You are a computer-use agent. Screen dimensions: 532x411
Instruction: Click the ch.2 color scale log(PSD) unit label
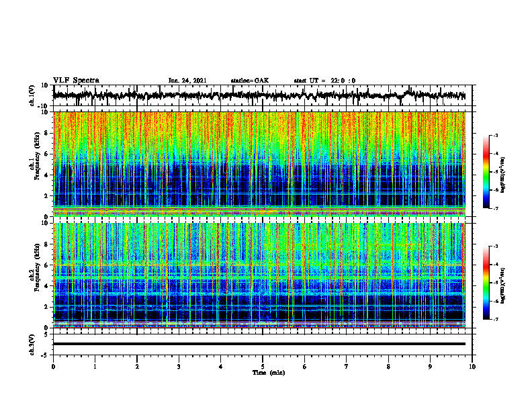click(x=503, y=285)
